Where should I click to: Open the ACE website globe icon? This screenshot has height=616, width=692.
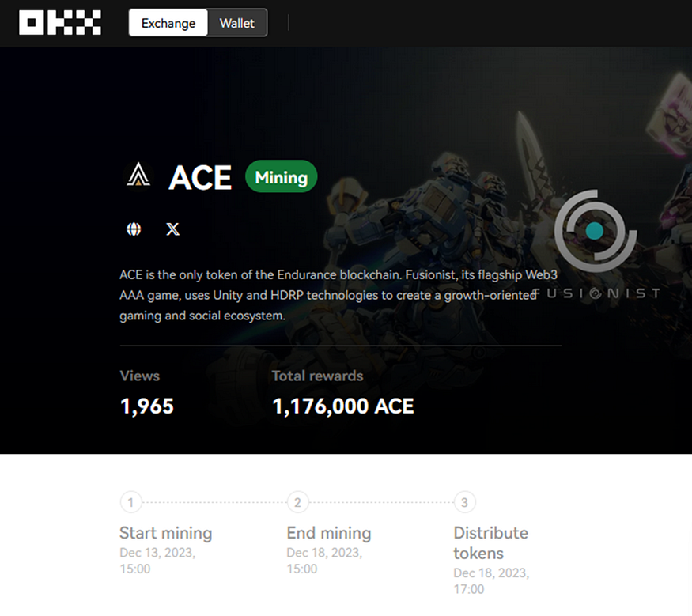(x=134, y=229)
